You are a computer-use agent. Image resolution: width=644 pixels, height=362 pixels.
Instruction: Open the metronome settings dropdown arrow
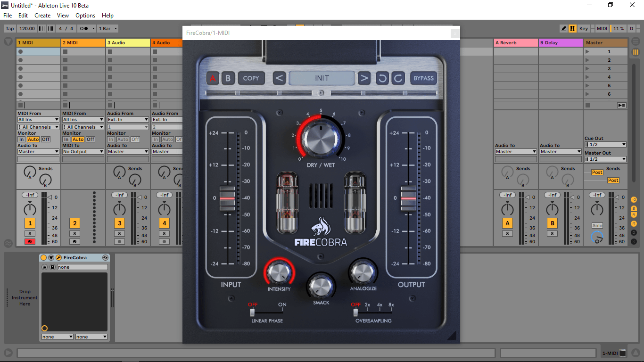tap(93, 29)
